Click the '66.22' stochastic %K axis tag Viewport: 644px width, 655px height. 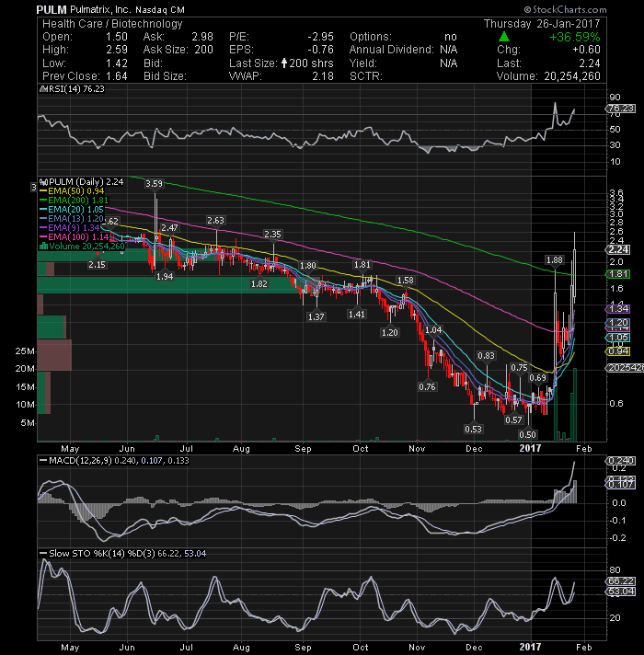click(621, 581)
